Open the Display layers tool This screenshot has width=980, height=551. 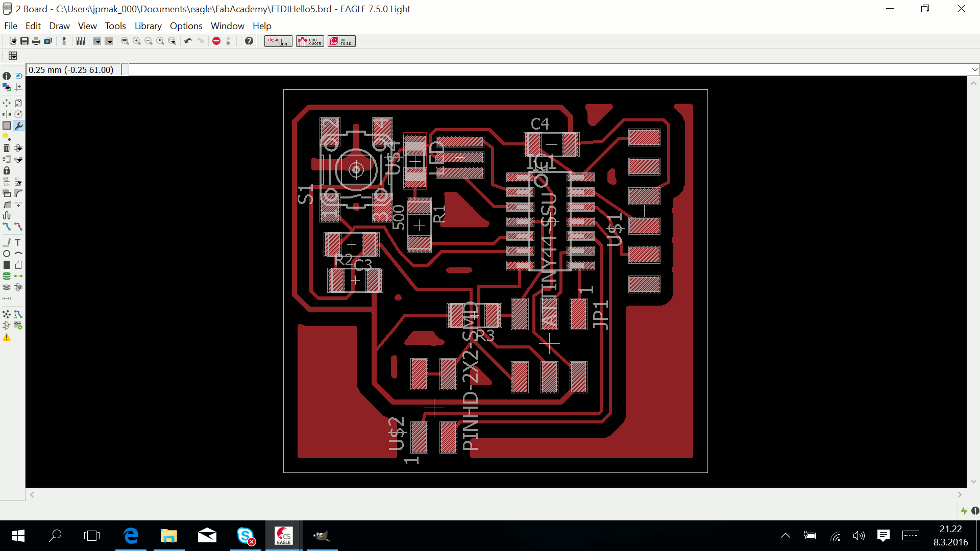(7, 87)
